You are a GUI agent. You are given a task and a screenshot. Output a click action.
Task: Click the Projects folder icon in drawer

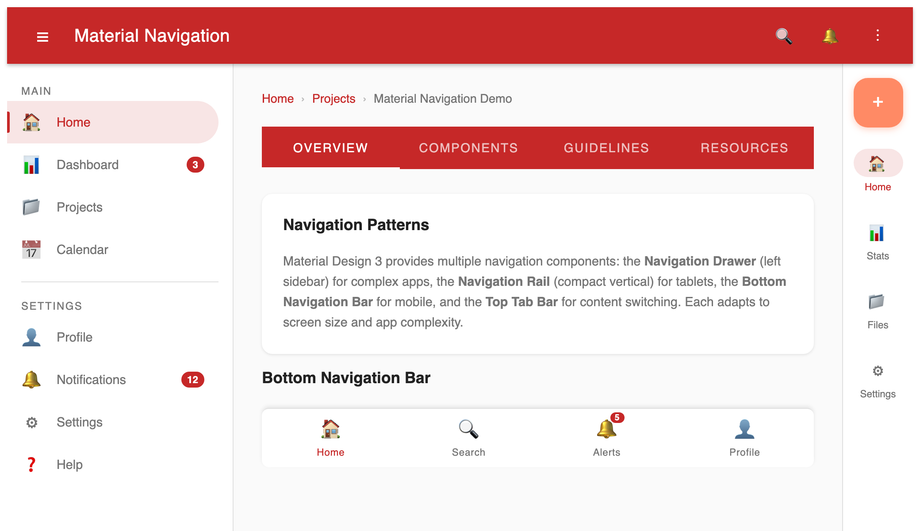[x=31, y=207]
